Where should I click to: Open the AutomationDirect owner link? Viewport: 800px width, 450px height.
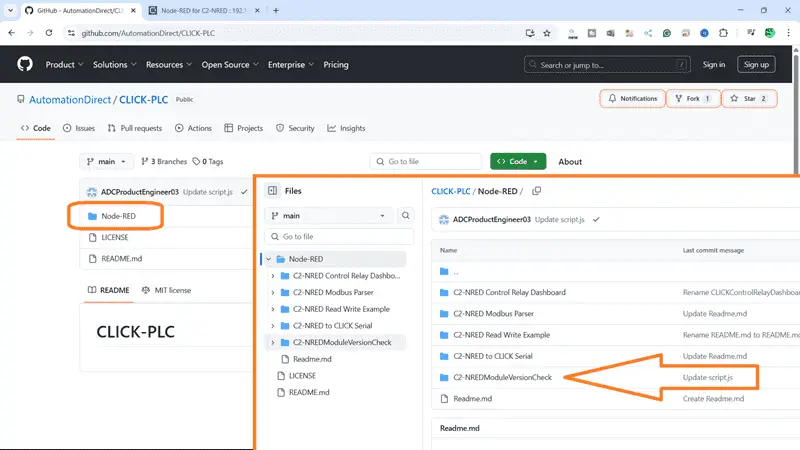[70, 99]
